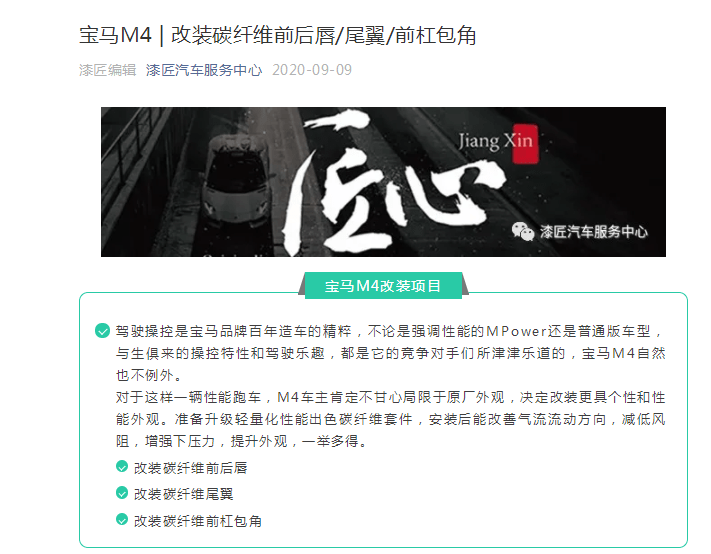Click the Jiang Xin text in banner
The image size is (711, 554).
click(x=495, y=141)
